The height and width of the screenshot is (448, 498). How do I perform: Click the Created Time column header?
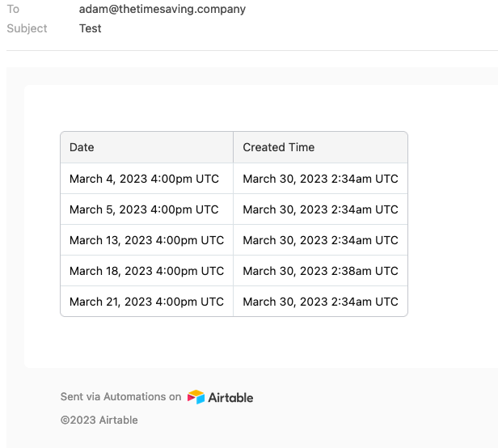[x=320, y=147]
